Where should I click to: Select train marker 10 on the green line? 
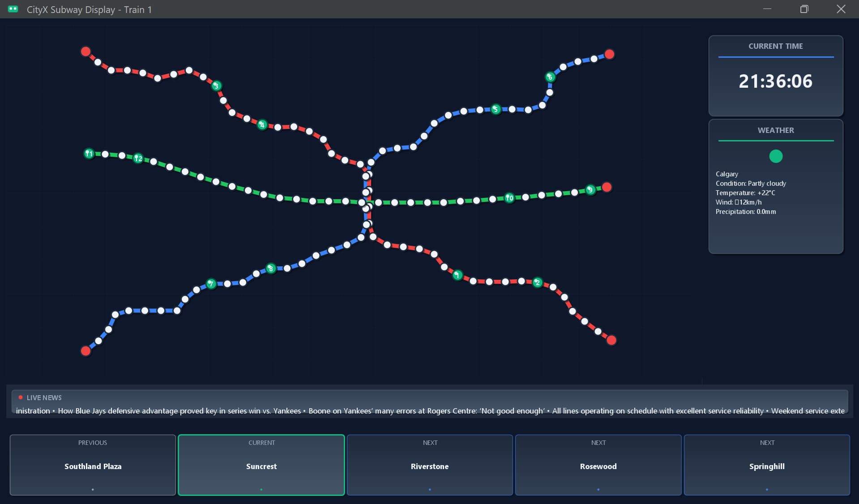pyautogui.click(x=509, y=198)
